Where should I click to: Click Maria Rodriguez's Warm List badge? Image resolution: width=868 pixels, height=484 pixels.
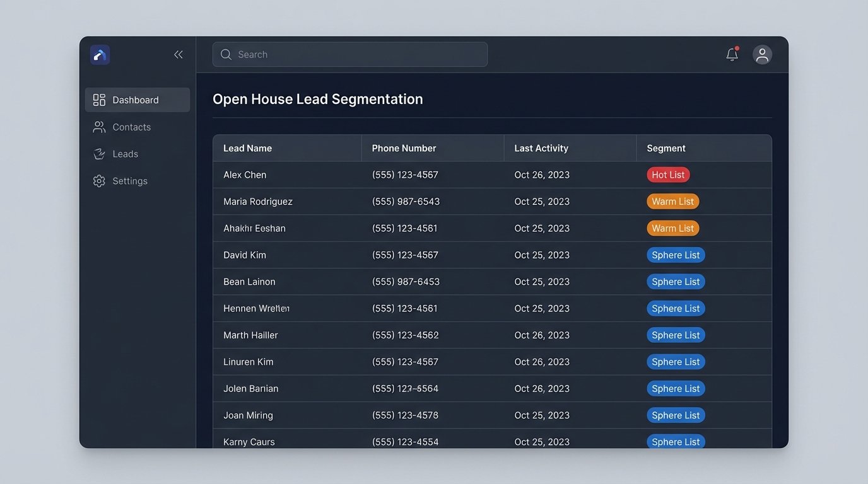pos(672,201)
